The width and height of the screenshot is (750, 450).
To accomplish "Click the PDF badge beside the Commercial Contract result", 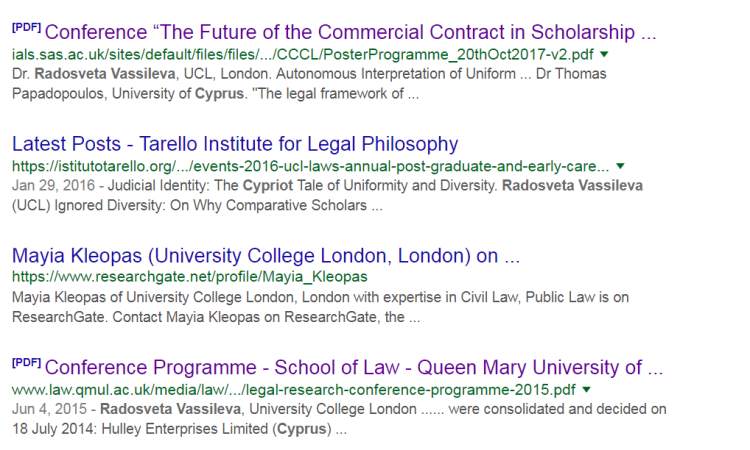I will pos(26,26).
